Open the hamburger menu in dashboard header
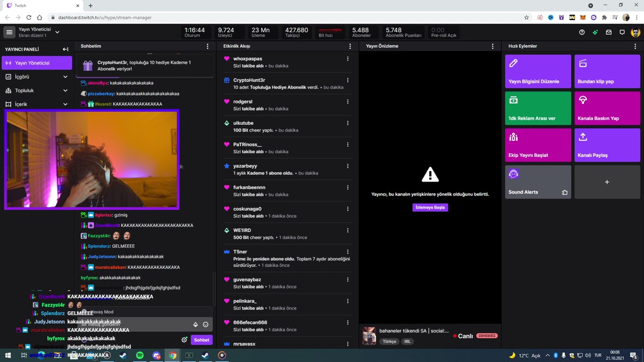This screenshot has width=644, height=362. 9,32
